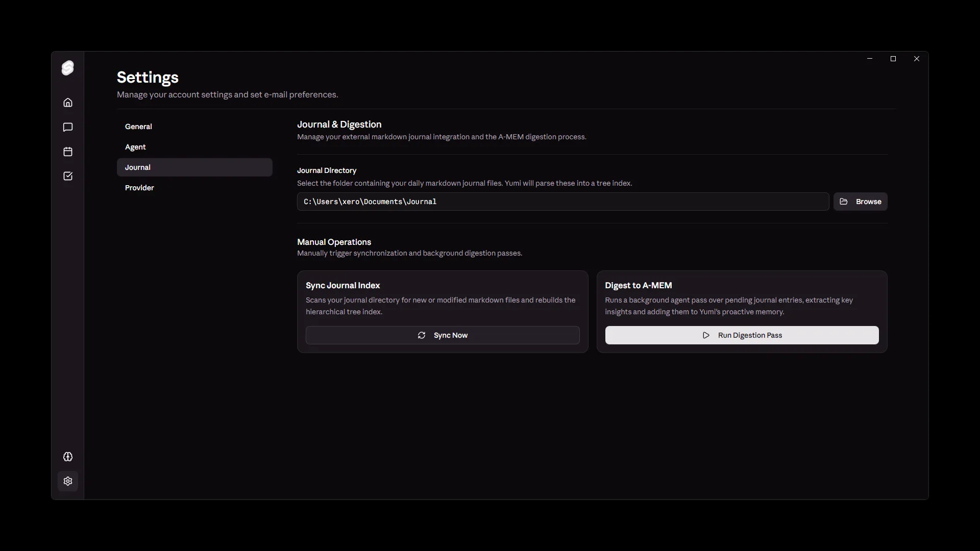Click Browse to pick journal directory
The width and height of the screenshot is (980, 551).
pos(861,202)
